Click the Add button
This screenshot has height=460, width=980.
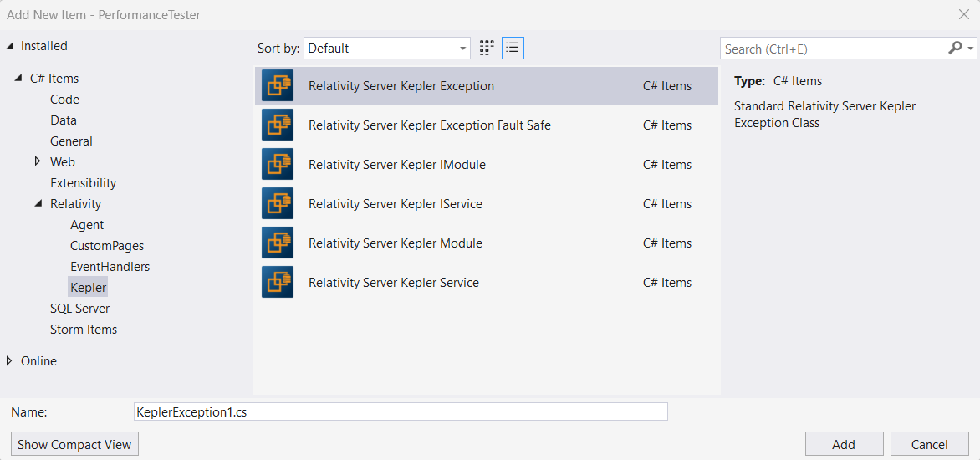(x=844, y=444)
